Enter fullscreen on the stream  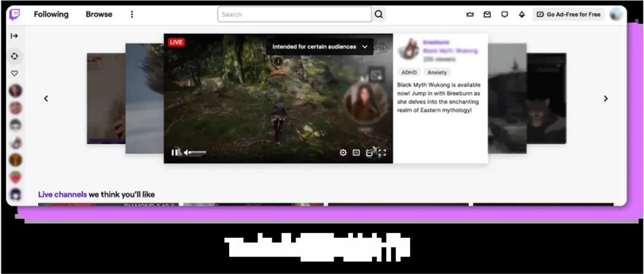click(382, 152)
